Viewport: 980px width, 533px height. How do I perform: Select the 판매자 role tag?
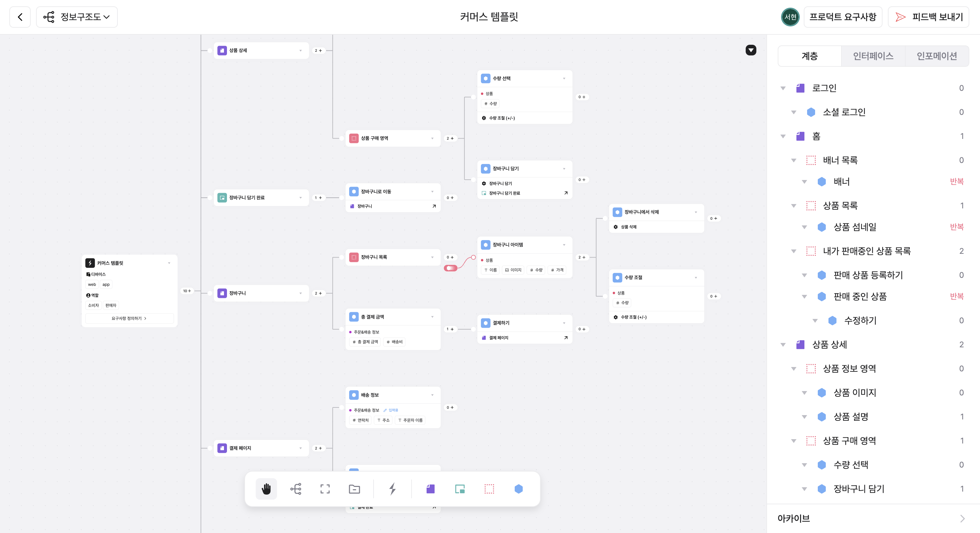111,305
